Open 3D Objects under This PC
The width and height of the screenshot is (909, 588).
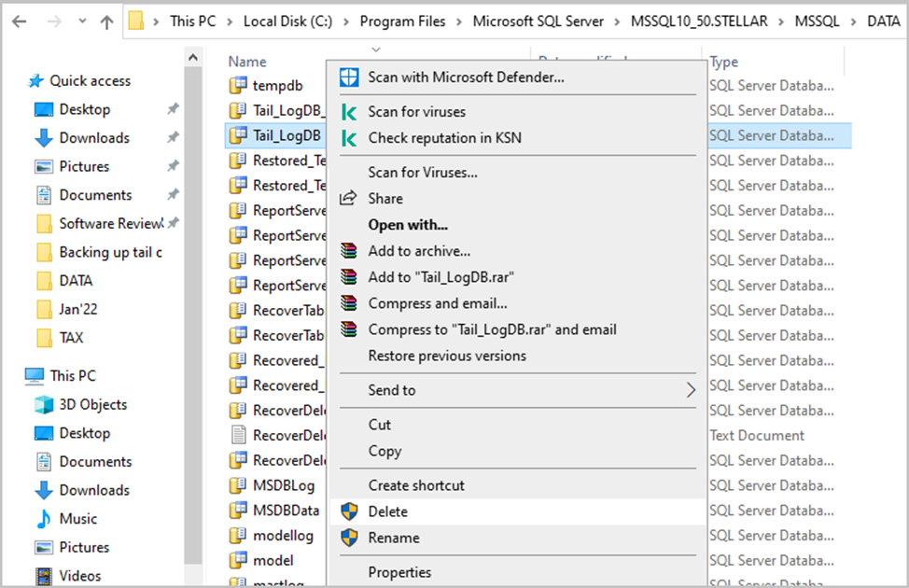coord(92,405)
